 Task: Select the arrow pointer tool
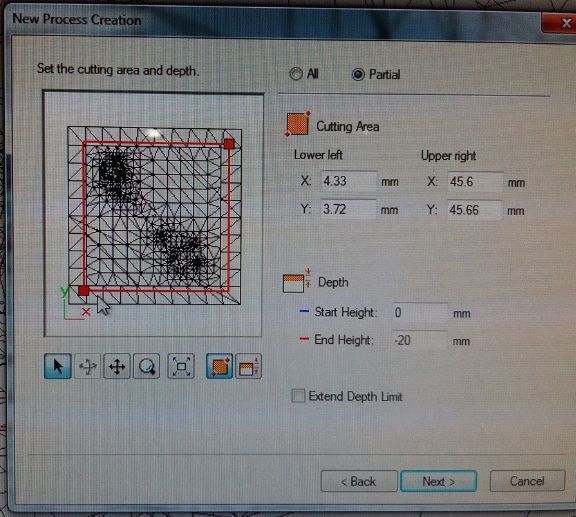click(58, 366)
